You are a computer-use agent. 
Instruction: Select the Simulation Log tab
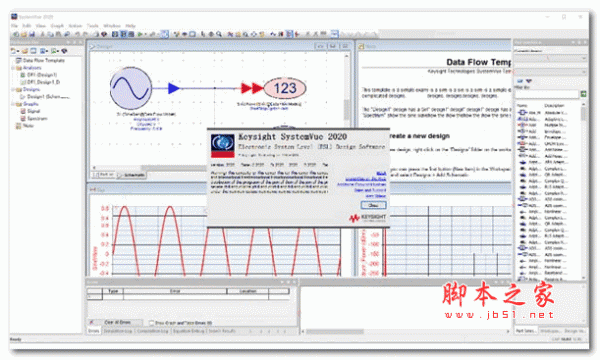(118, 331)
